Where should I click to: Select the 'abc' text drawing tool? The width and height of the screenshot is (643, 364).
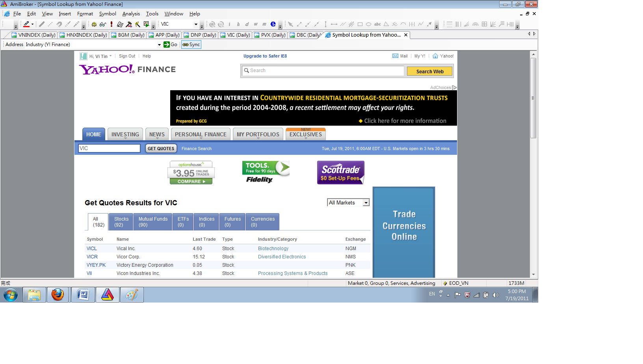[377, 24]
